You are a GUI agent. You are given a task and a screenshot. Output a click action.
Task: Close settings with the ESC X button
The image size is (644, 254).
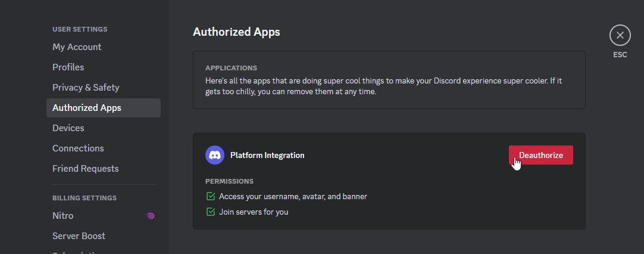pos(620,35)
